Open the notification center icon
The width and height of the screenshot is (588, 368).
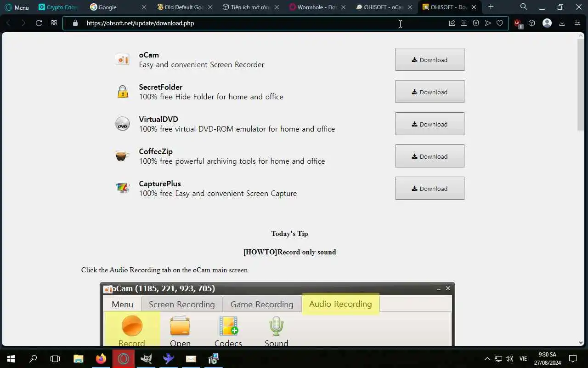(x=573, y=359)
